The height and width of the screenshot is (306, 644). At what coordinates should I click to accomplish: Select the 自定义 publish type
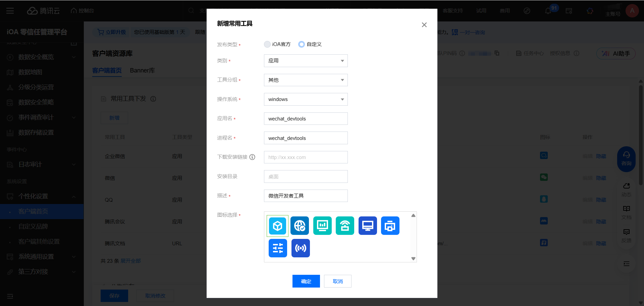(302, 44)
